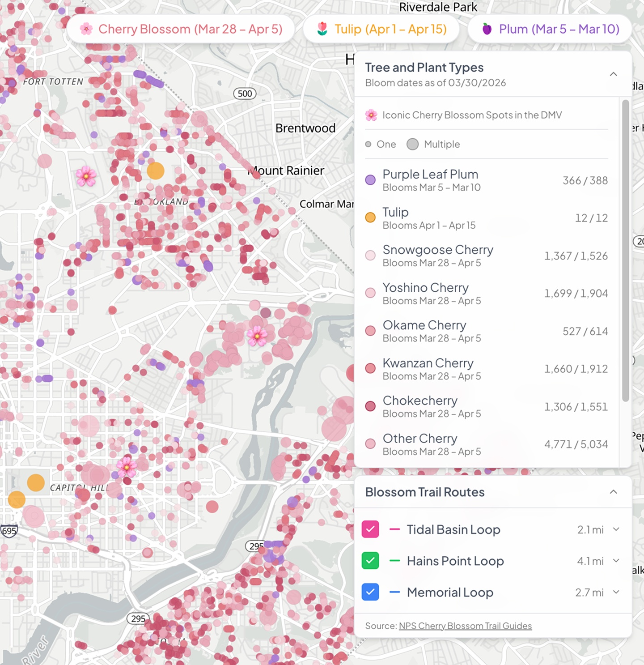Click the Chokecherry color dot

pos(370,406)
